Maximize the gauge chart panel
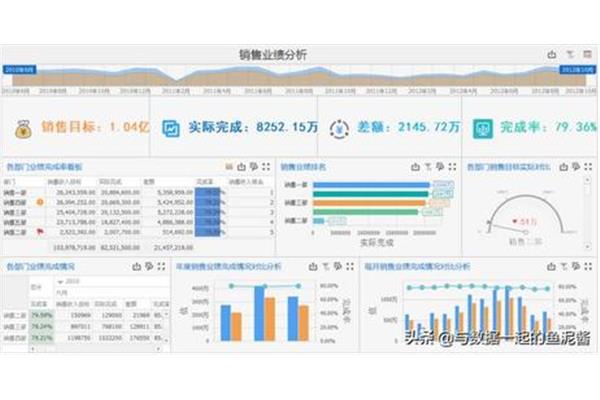The width and height of the screenshot is (600, 400). (589, 167)
